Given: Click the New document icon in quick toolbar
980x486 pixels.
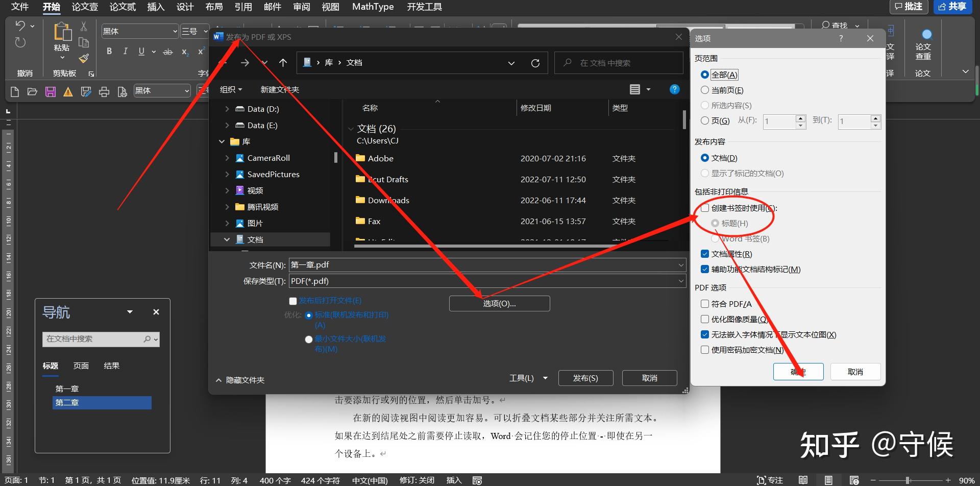Looking at the screenshot, I should point(15,91).
